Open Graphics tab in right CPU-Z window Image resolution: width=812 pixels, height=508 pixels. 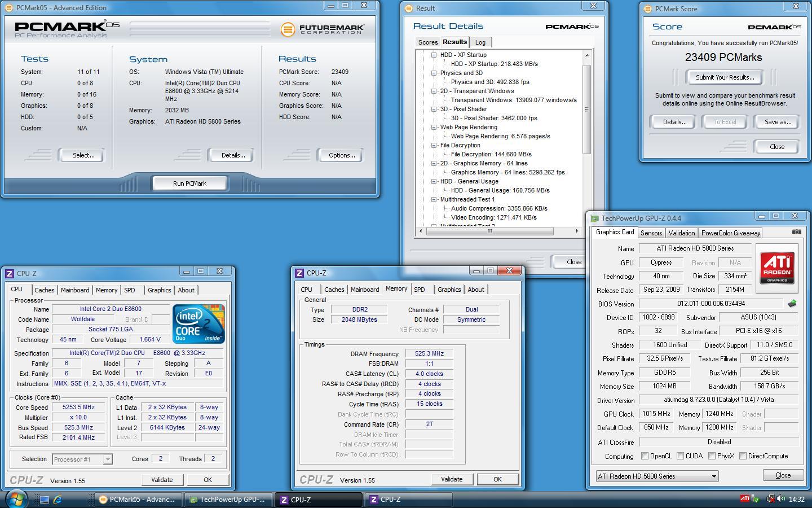(x=449, y=290)
